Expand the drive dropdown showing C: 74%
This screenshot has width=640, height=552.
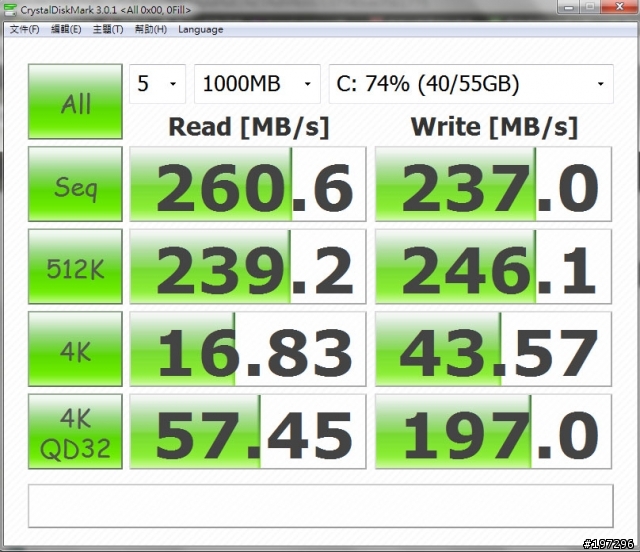[x=471, y=84]
